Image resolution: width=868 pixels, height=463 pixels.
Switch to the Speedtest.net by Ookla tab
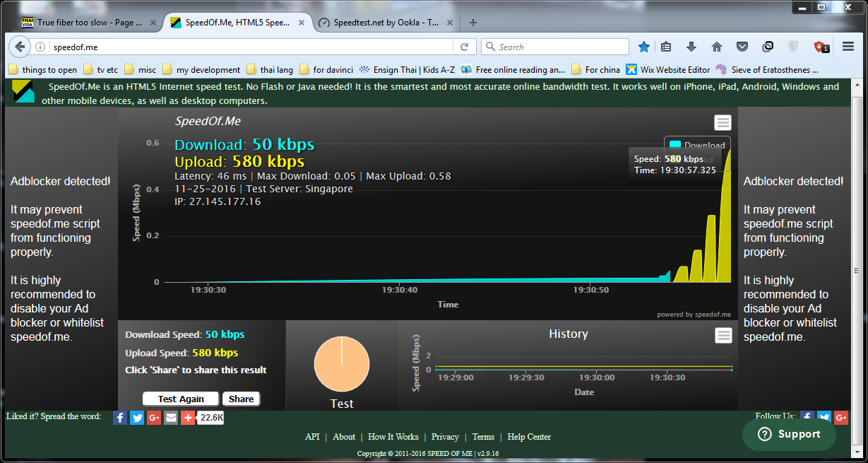coord(386,23)
